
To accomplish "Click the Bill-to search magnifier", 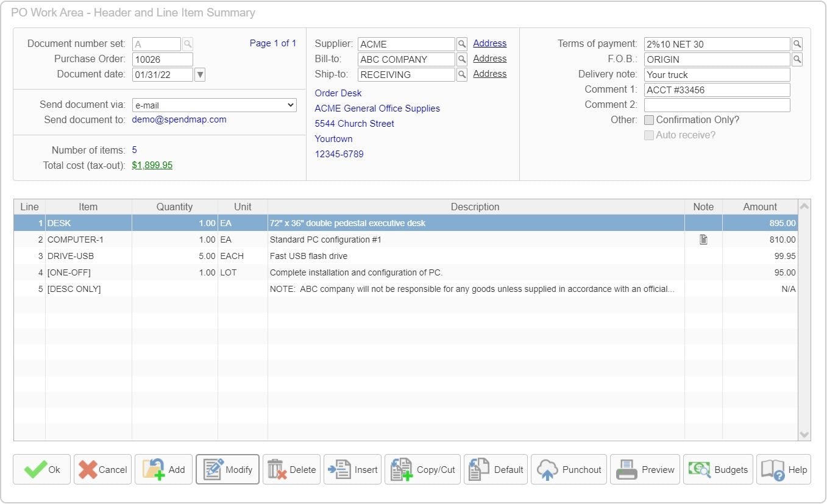I will 461,59.
